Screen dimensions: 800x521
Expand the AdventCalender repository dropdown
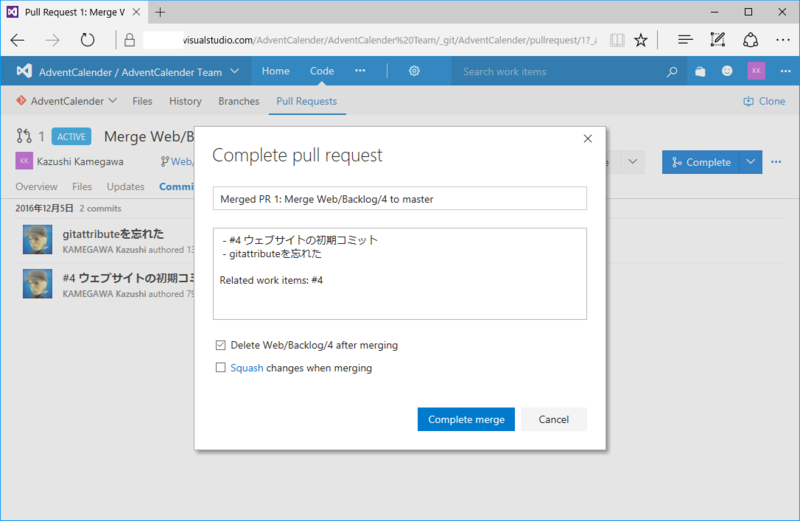(113, 101)
